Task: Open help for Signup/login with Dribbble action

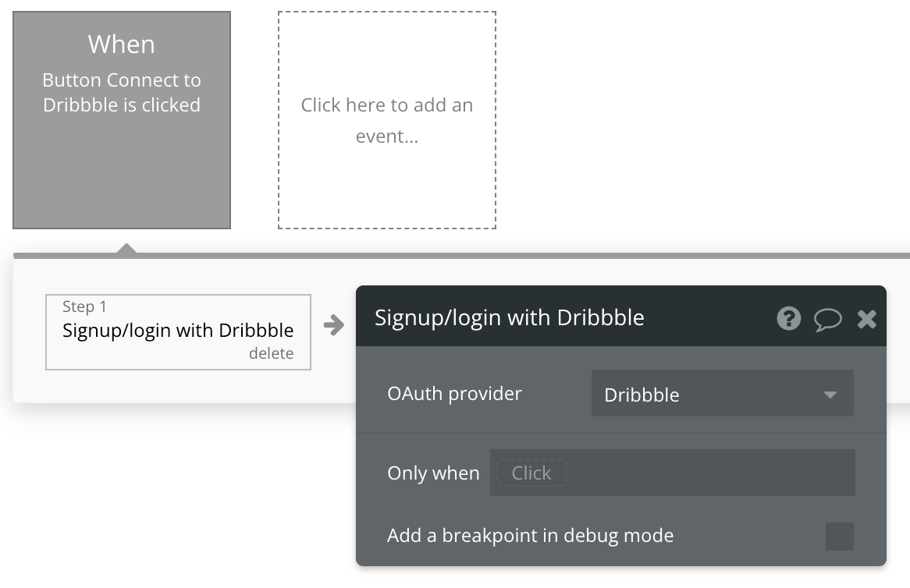Action: [x=789, y=318]
